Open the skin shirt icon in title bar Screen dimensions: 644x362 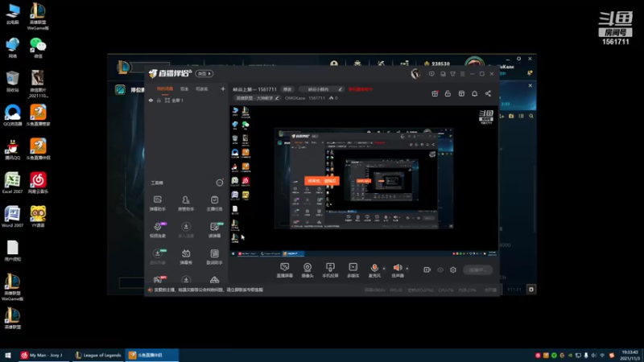pos(452,74)
